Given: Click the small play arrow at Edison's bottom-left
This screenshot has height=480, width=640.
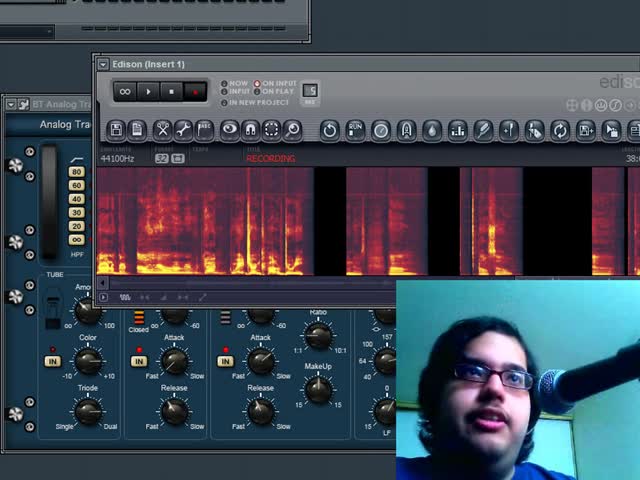Looking at the screenshot, I should (x=103, y=298).
